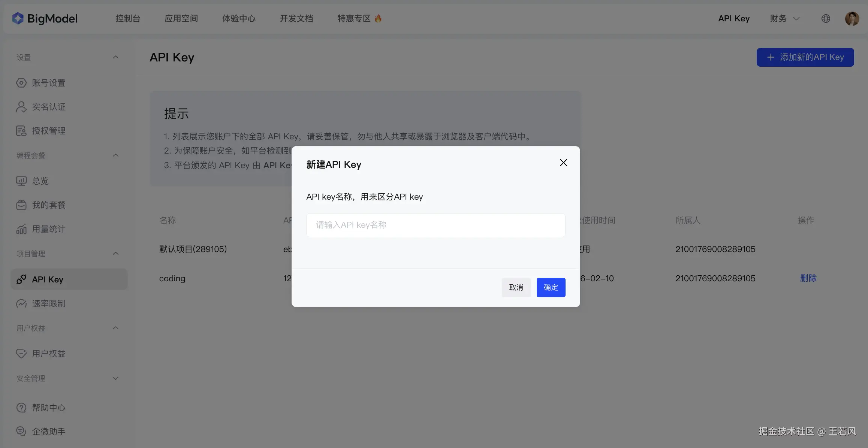Collapse the 编程套餐 section chevron
The height and width of the screenshot is (448, 868).
coord(115,155)
